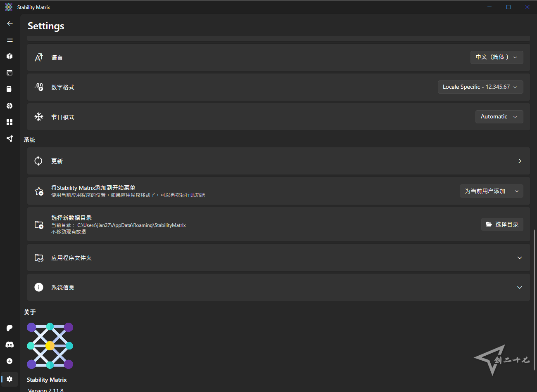The height and width of the screenshot is (392, 537).
Task: Click the Settings page heading
Action: [x=46, y=26]
